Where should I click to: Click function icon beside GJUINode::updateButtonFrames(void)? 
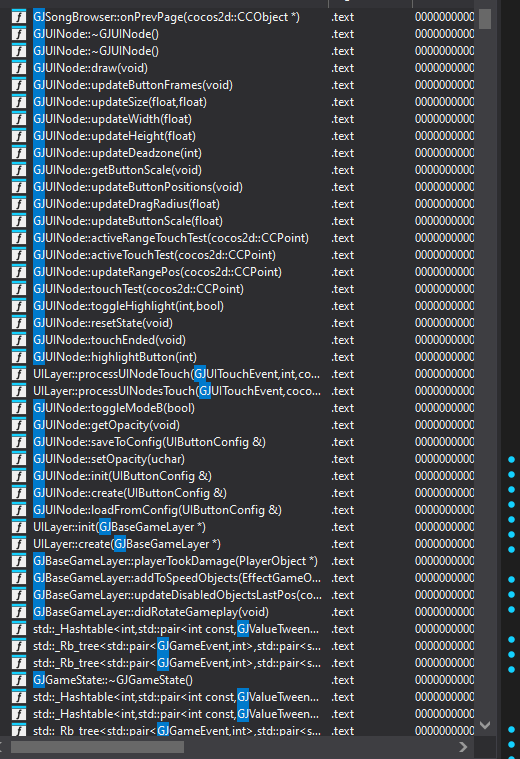coord(18,85)
